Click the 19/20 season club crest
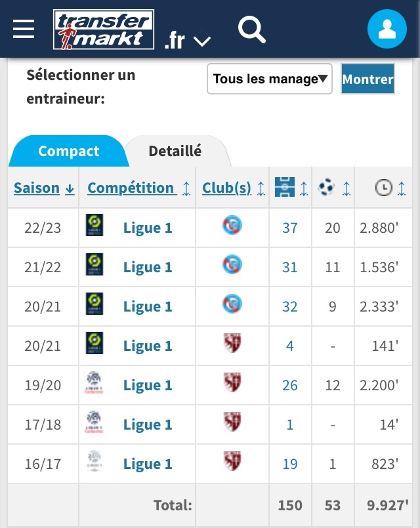This screenshot has width=420, height=528. [232, 383]
